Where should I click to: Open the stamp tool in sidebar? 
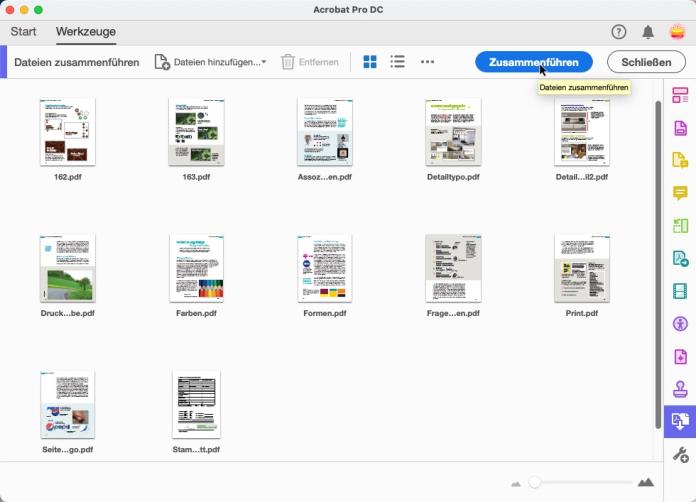click(680, 388)
